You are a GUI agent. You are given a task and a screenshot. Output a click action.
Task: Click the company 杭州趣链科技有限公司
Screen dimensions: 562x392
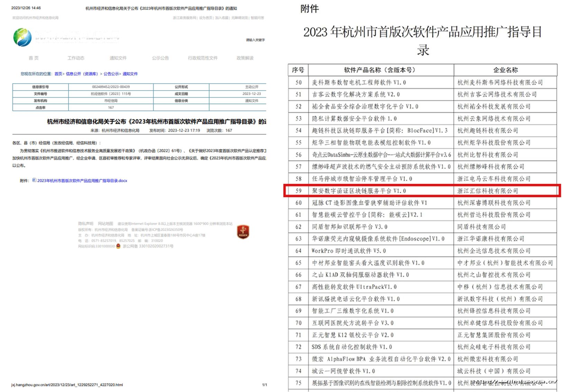click(x=488, y=130)
